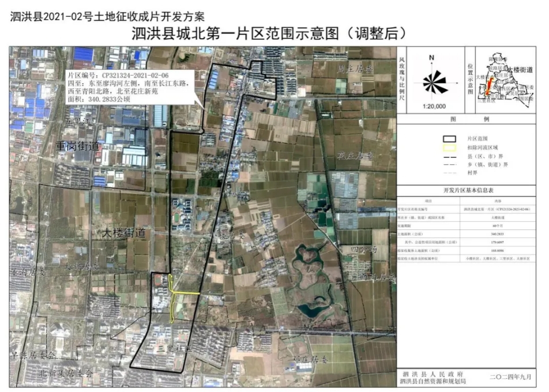Click the 邓庄居委 map label
Viewport: 549px width, 392px height.
pos(310,360)
